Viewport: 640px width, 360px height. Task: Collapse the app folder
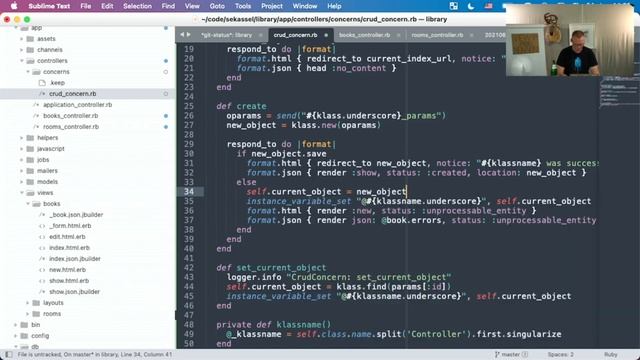coord(16,28)
